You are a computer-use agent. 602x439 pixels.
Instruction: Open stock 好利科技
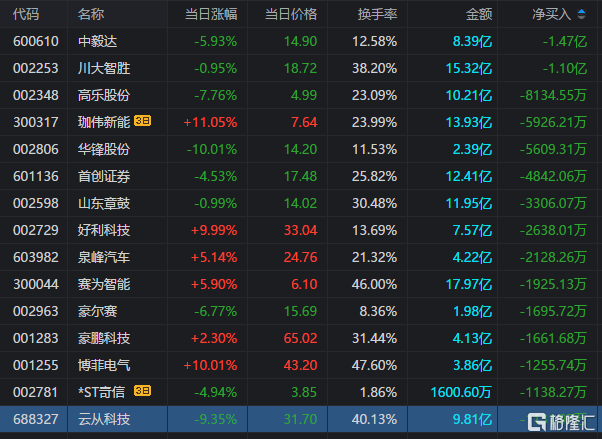point(104,230)
